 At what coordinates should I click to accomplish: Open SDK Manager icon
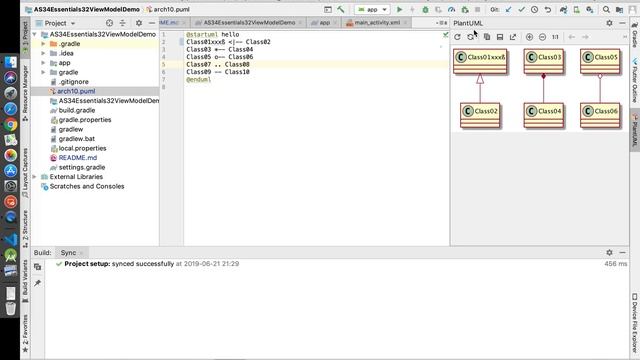[589, 9]
